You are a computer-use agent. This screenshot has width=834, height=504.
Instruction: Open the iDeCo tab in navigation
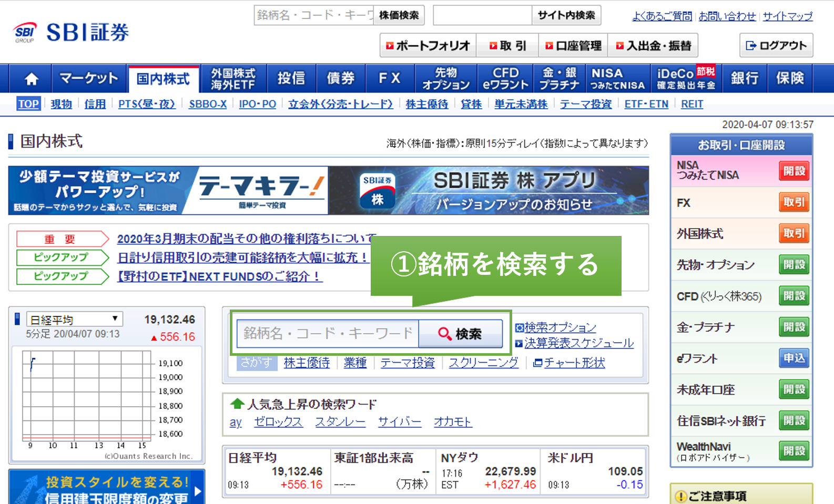686,79
